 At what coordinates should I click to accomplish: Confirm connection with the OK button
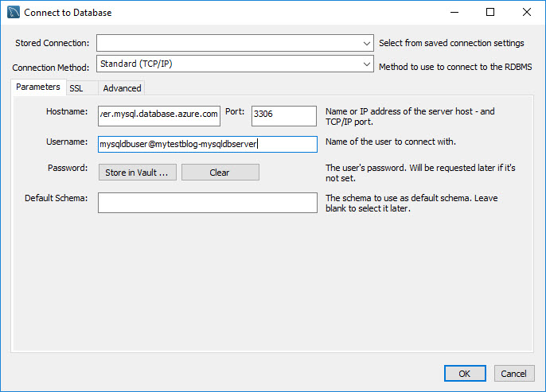(466, 374)
